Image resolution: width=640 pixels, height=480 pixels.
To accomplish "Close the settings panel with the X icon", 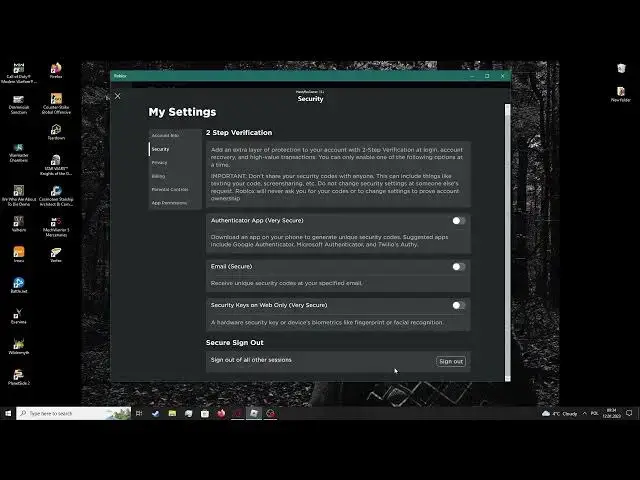I will click(x=118, y=96).
